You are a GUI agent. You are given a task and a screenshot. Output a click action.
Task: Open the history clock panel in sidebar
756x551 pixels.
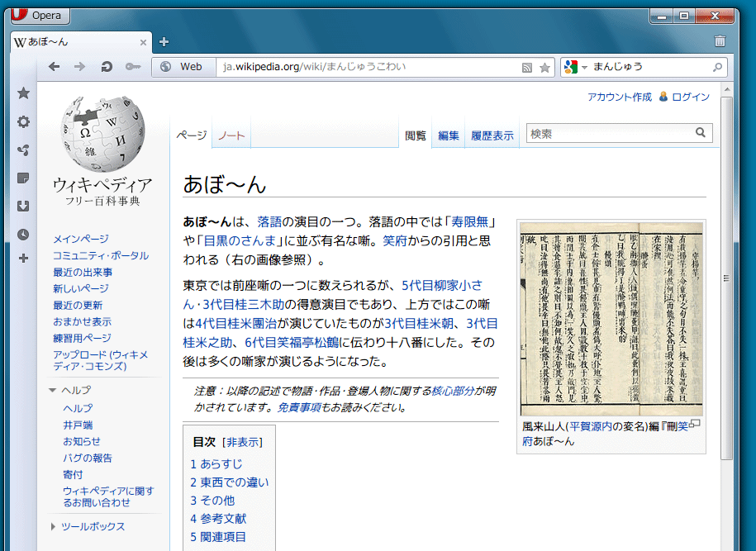pos(23,235)
